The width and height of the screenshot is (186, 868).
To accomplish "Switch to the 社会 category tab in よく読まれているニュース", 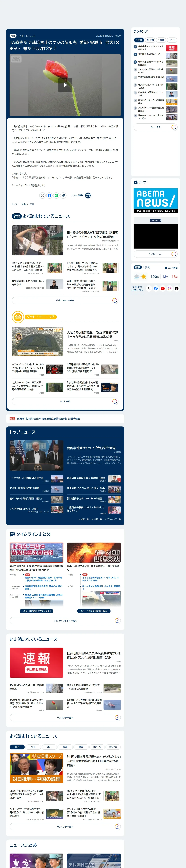I will click(x=33, y=747).
